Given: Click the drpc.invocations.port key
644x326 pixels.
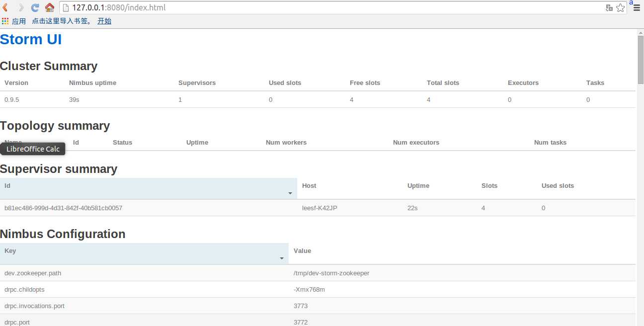Looking at the screenshot, I should pyautogui.click(x=34, y=306).
